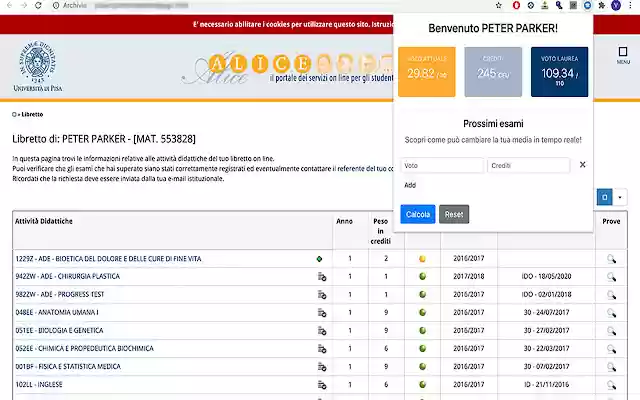Click the browser reload icon

pyautogui.click(x=39, y=6)
